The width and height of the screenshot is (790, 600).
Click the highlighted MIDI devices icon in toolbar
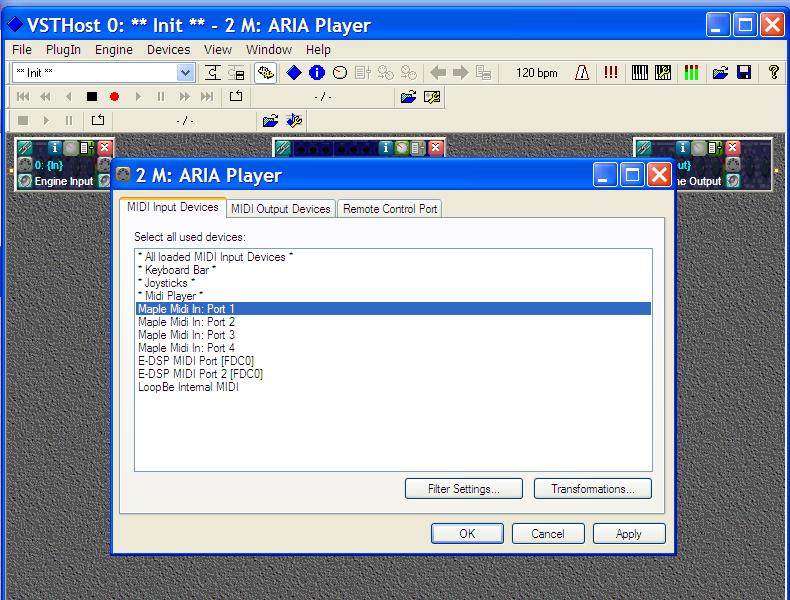pyautogui.click(x=266, y=73)
